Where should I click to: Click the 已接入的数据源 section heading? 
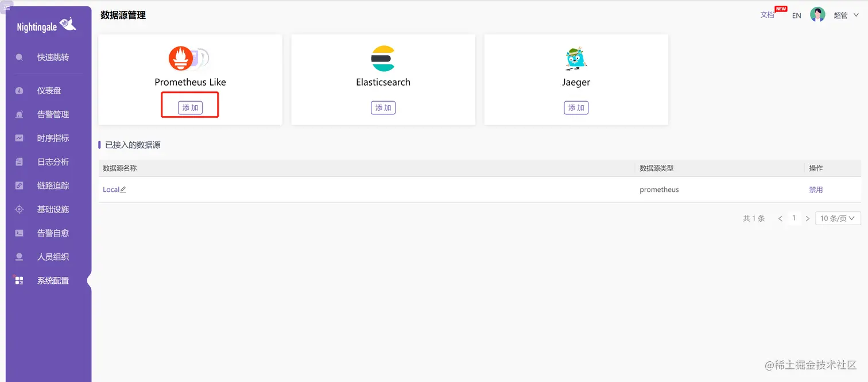[133, 145]
